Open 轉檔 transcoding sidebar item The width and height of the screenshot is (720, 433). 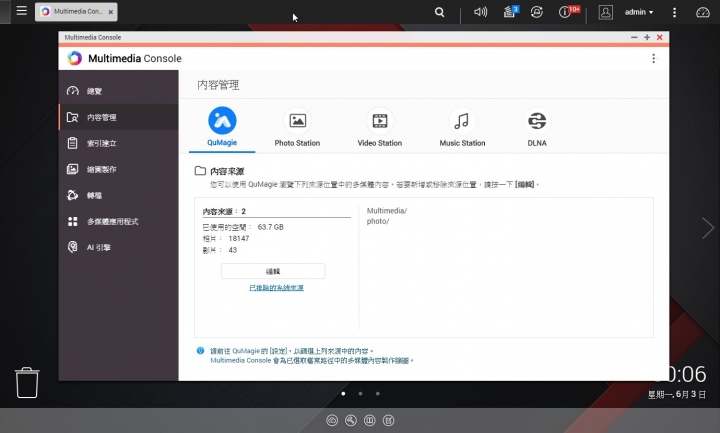click(118, 195)
